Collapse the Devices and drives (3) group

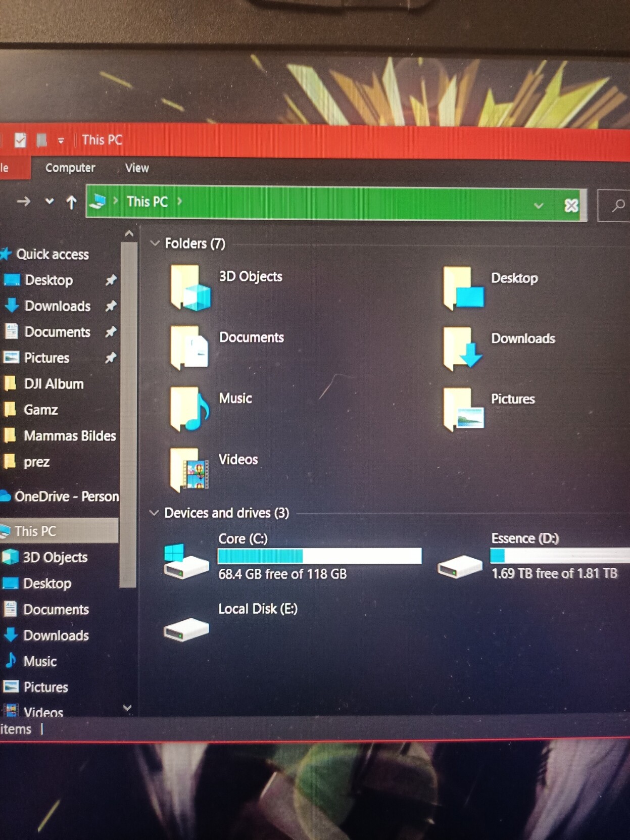coord(154,513)
